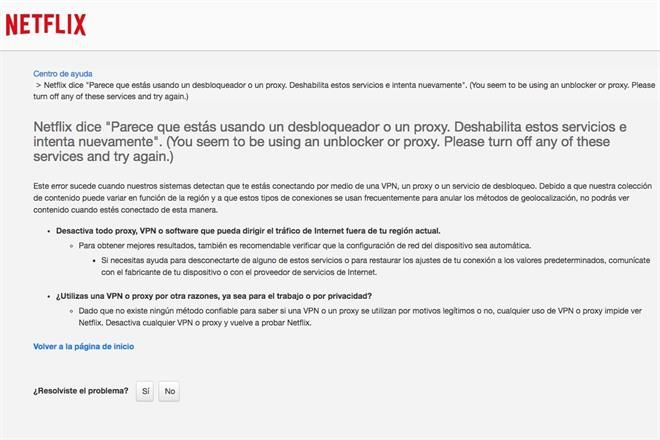Click the empty white header bar beside the logo
The height and width of the screenshot is (440, 660).
tap(370, 25)
